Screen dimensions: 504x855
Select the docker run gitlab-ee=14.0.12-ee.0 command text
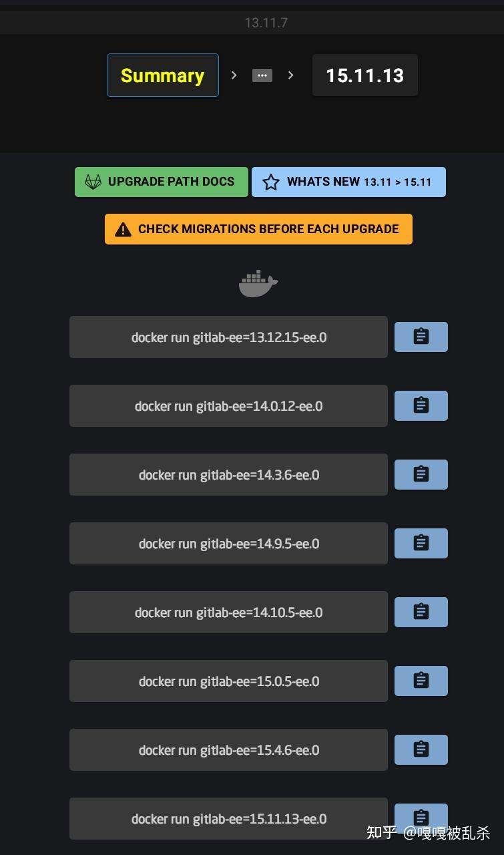pyautogui.click(x=228, y=406)
